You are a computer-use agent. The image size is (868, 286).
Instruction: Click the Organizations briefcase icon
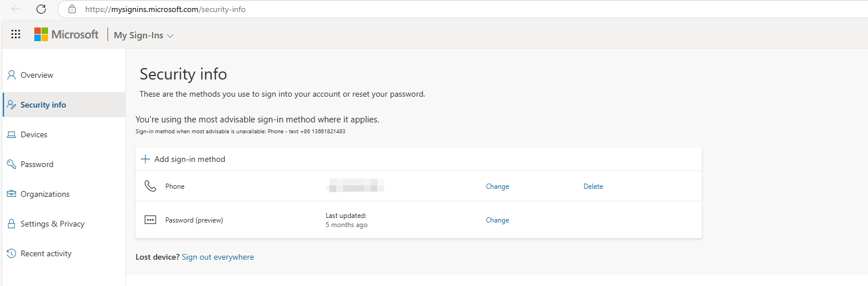(11, 194)
